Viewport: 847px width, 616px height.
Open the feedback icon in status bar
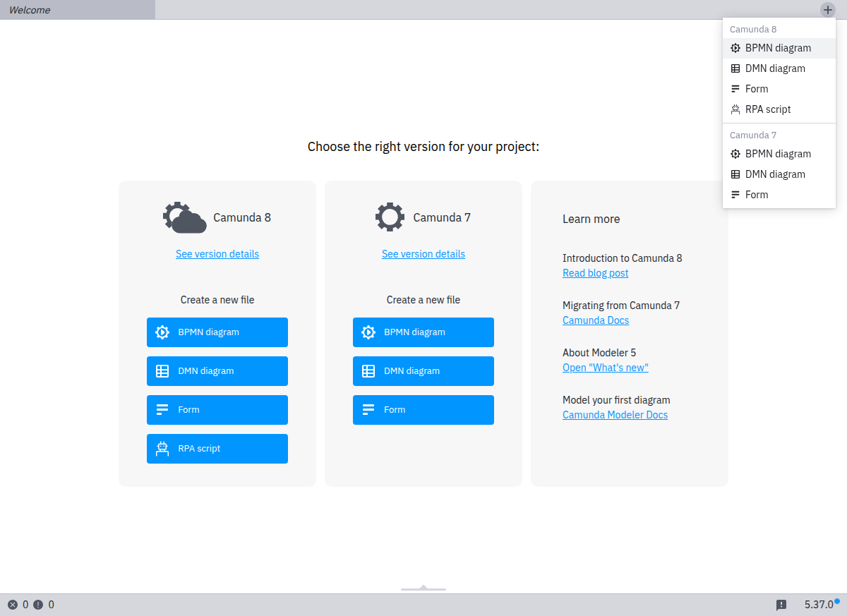coord(781,605)
